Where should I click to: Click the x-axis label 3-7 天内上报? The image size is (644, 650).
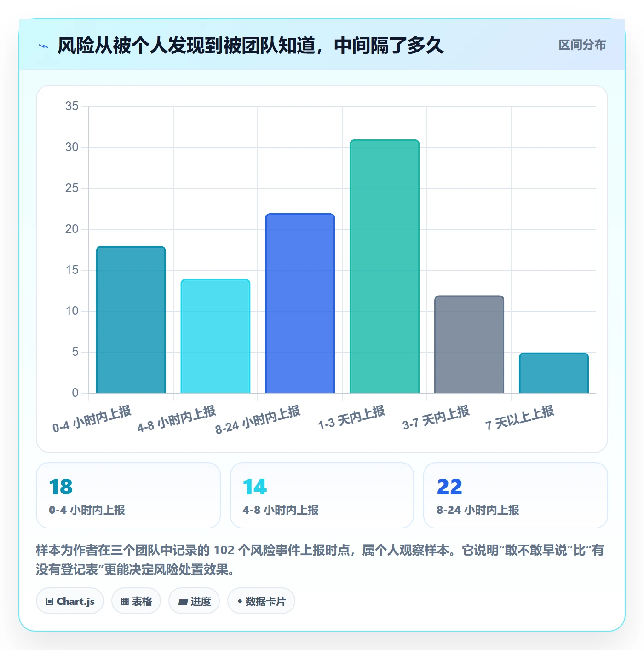436,418
